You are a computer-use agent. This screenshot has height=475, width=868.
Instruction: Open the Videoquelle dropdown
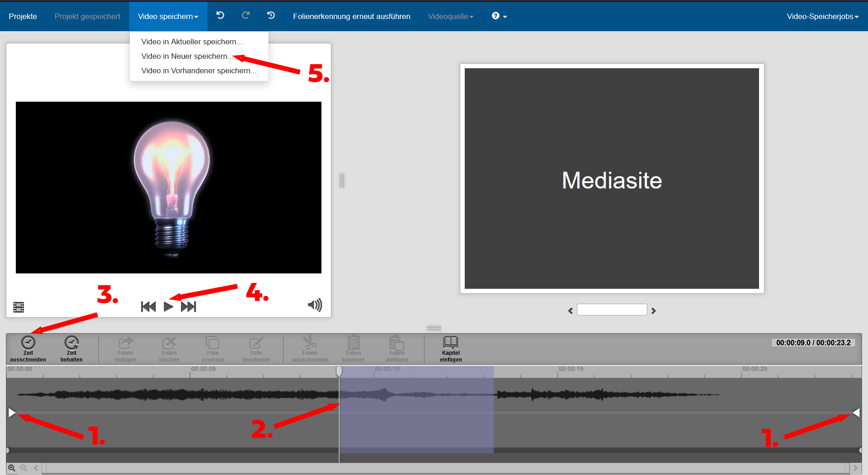click(x=450, y=16)
